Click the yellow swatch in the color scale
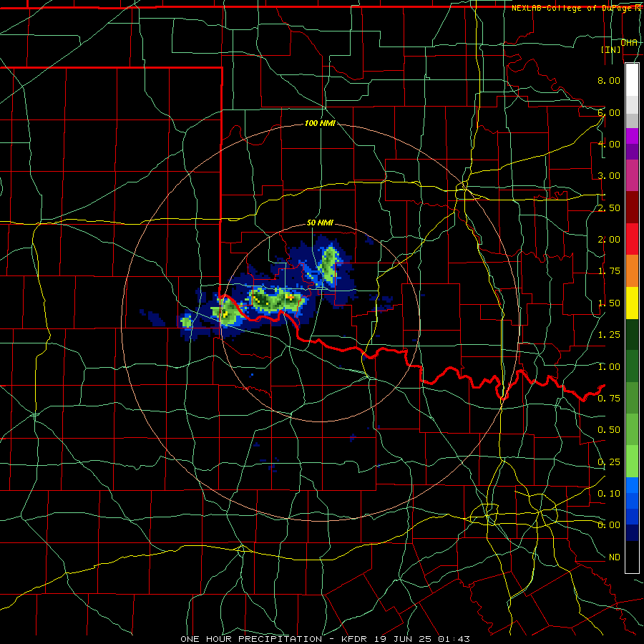The image size is (644, 644). (632, 303)
